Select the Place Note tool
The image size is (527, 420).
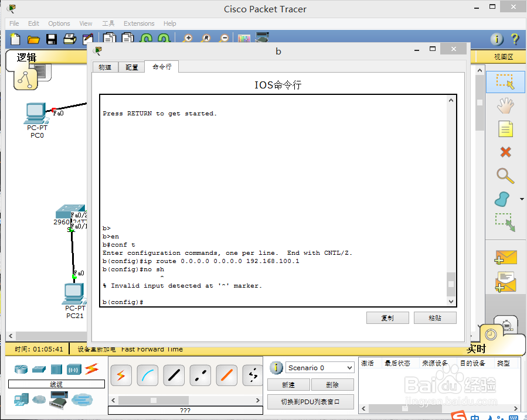pos(505,129)
